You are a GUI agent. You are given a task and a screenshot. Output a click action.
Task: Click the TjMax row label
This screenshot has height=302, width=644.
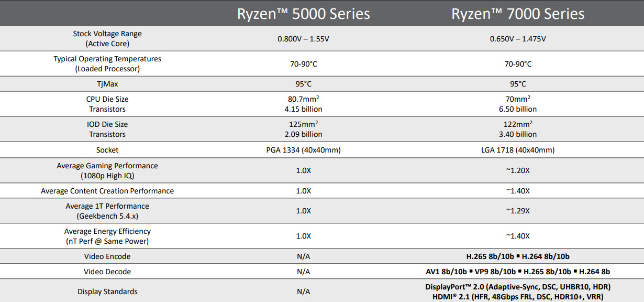point(107,84)
